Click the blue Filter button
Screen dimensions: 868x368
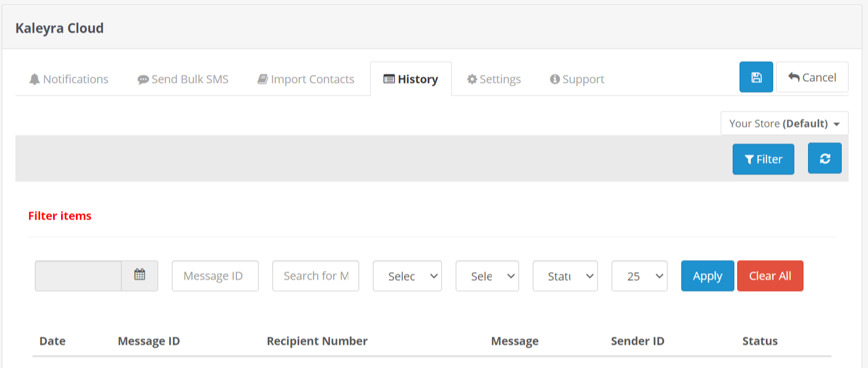763,159
